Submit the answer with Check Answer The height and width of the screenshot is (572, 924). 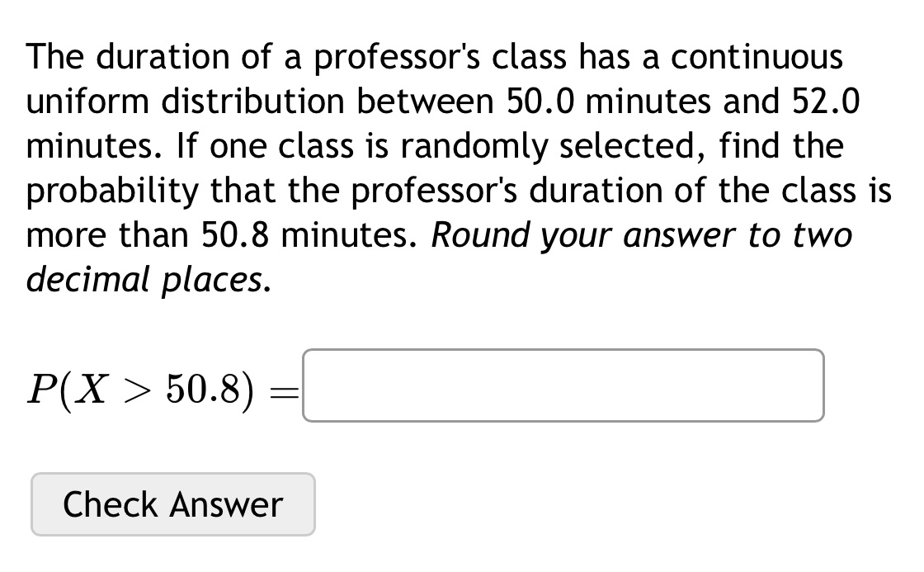coord(172,503)
